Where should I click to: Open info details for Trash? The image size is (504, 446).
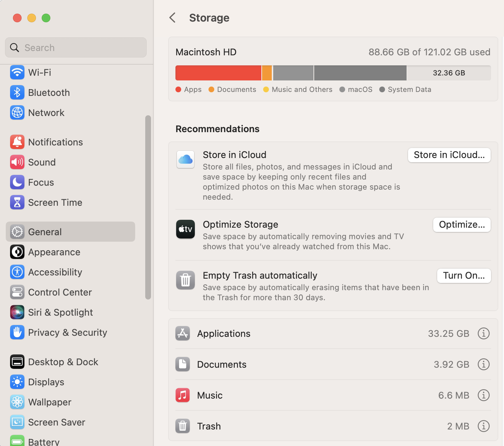point(484,426)
